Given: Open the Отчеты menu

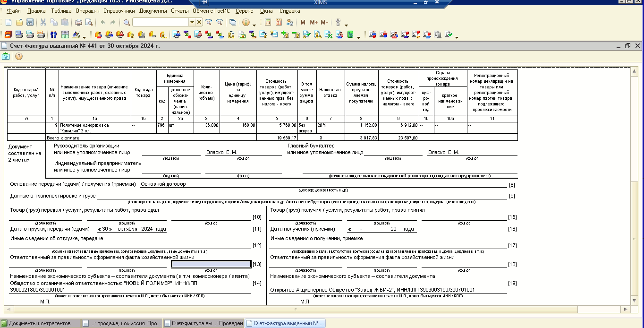Looking at the screenshot, I should (180, 11).
